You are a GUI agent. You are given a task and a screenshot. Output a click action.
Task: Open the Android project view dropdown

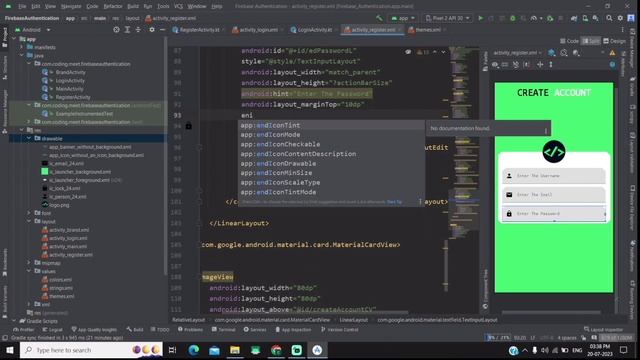tap(33, 30)
